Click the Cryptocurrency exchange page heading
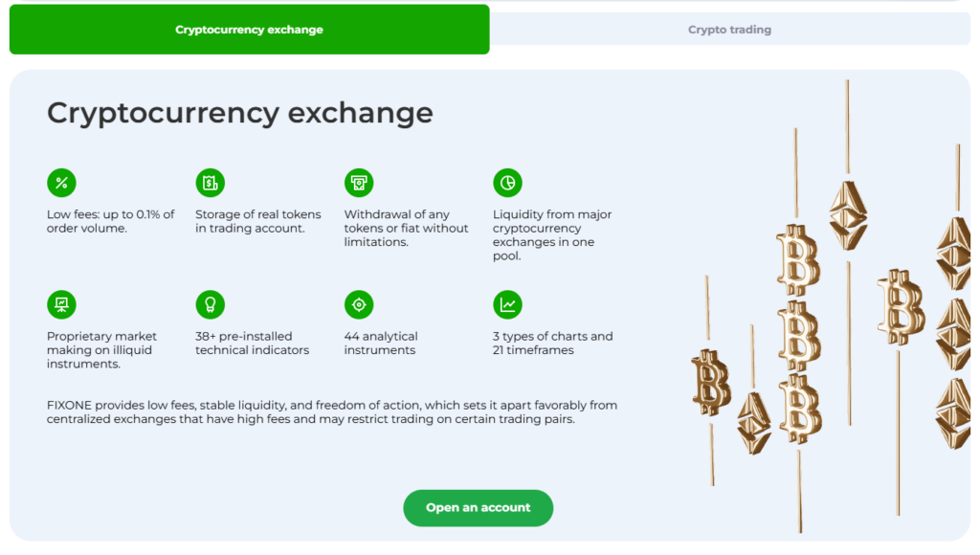 (x=239, y=113)
